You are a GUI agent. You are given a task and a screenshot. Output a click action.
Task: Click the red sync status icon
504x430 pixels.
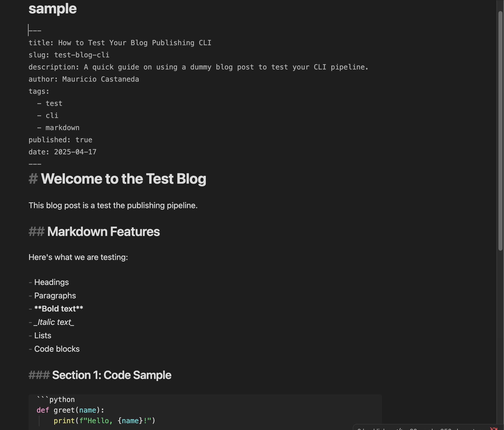click(493, 428)
